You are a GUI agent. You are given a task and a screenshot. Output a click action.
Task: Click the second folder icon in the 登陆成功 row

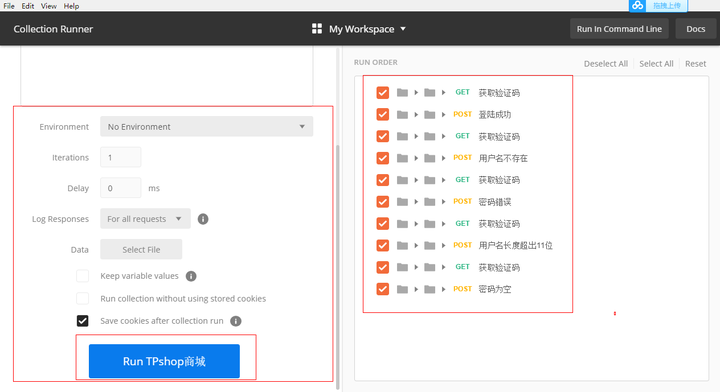coord(430,114)
